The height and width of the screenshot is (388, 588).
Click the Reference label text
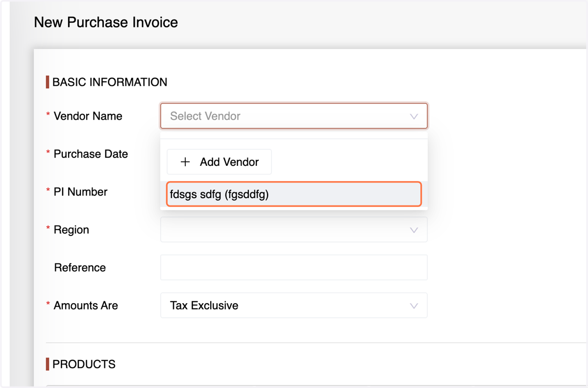coord(80,267)
